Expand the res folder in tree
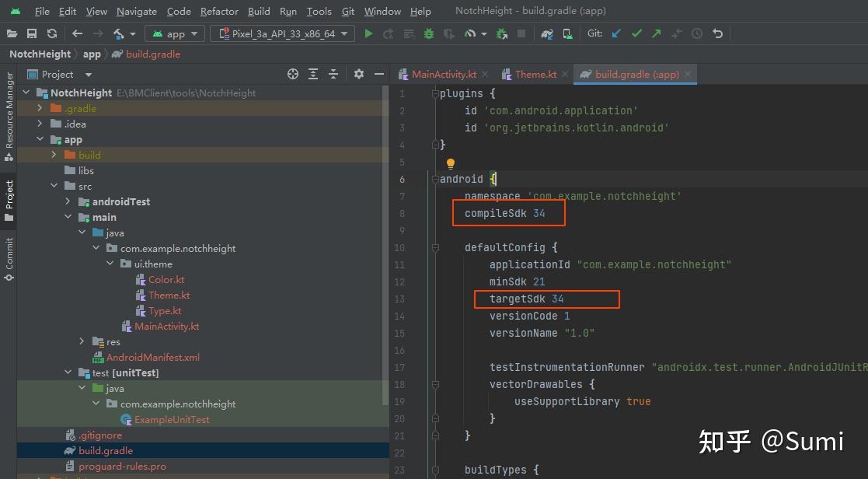 pos(82,341)
